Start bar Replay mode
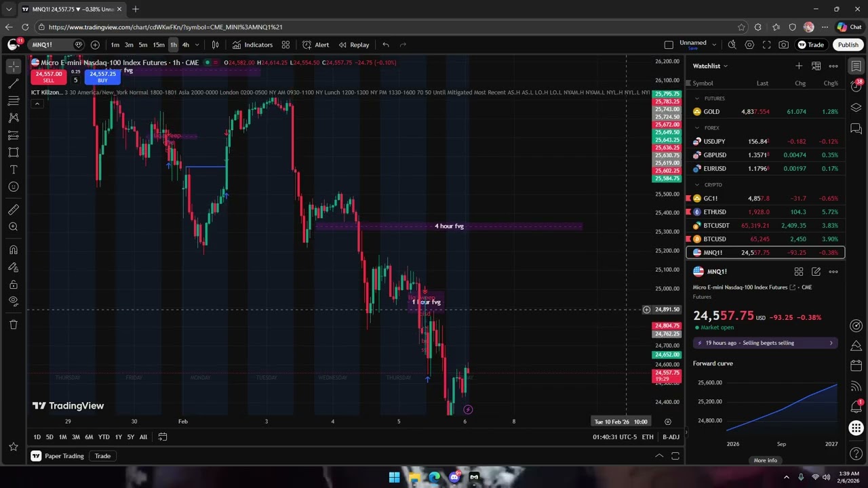Viewport: 868px width, 488px height. point(353,45)
